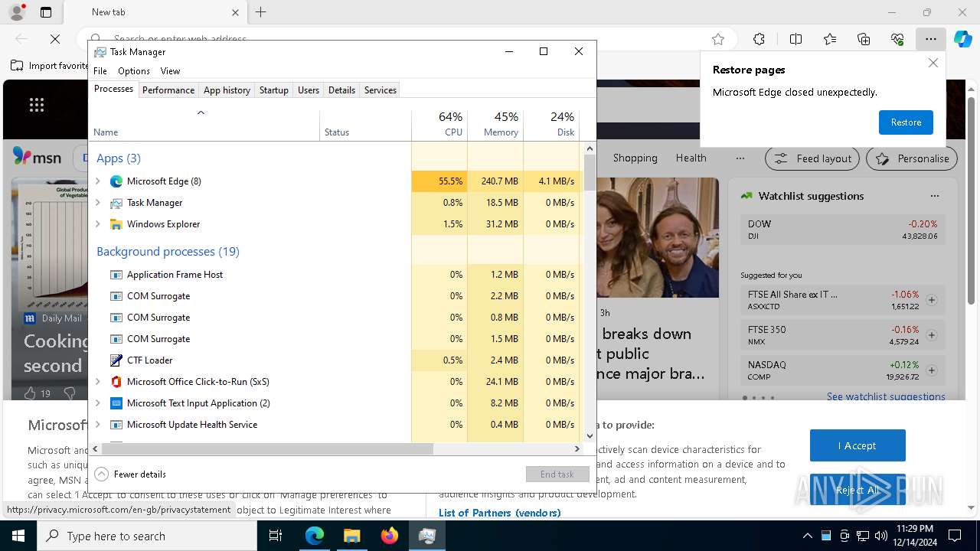Open a new Edge tab plus button
The image size is (980, 551).
[261, 12]
